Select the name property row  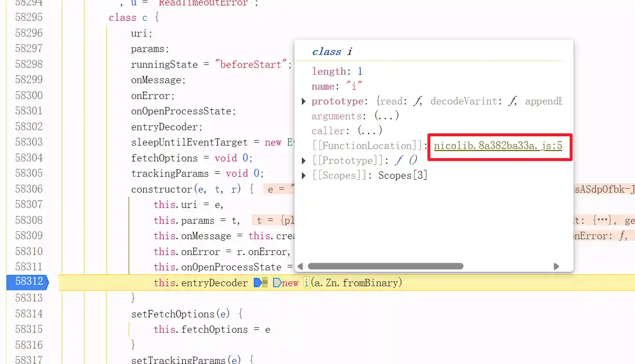click(337, 87)
